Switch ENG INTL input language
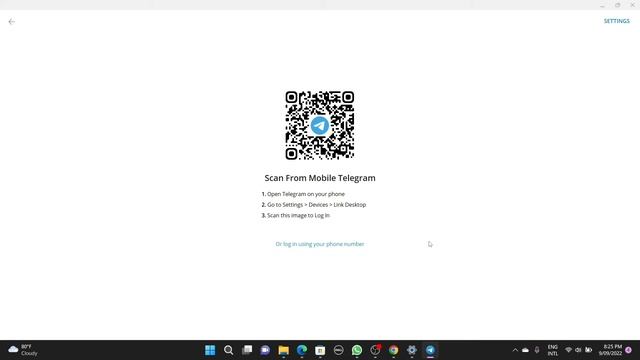640x360 pixels. point(553,350)
